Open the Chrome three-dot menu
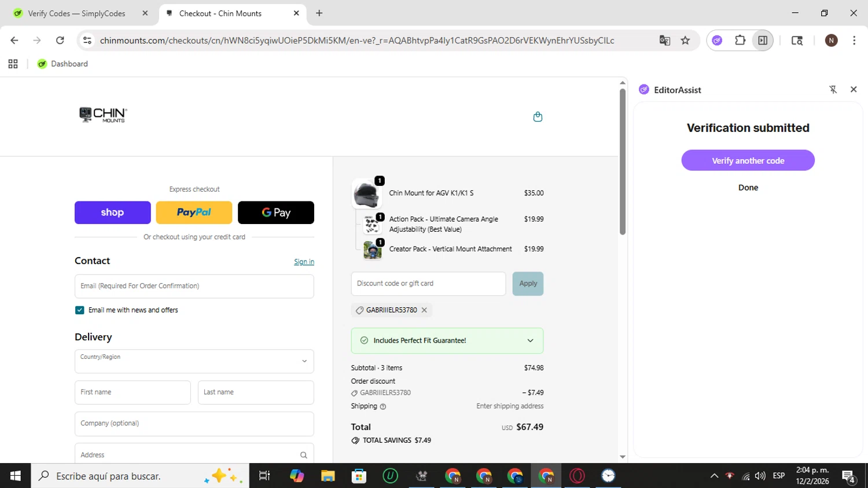The width and height of the screenshot is (868, 488). click(x=854, y=41)
